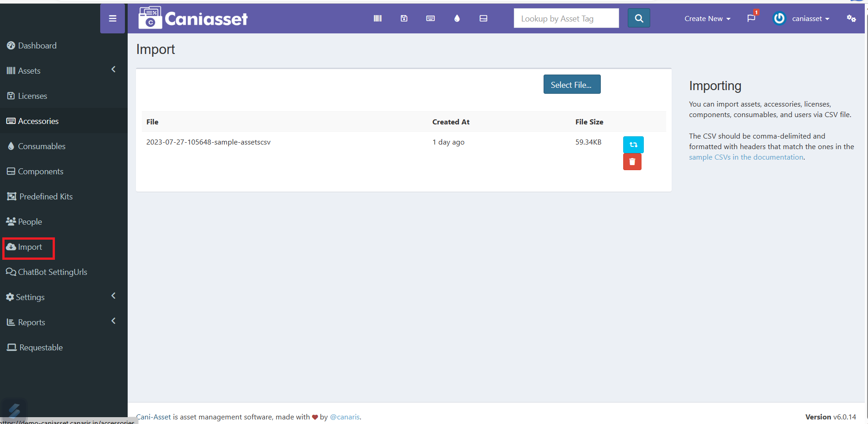This screenshot has width=868, height=424.
Task: Process the uploaded CSV with blue import icon
Action: 633,145
